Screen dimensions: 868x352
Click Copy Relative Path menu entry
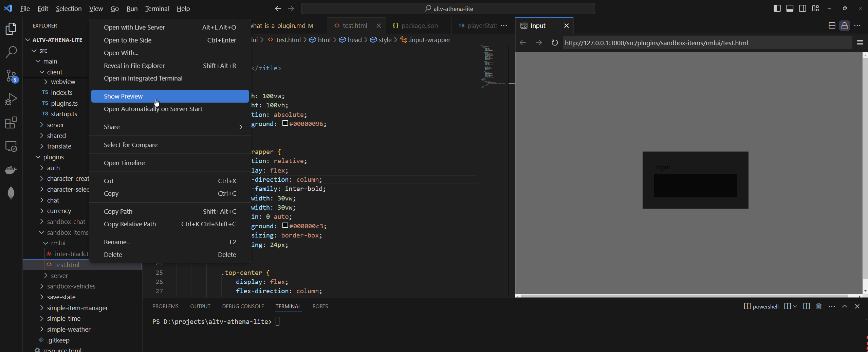tap(130, 224)
